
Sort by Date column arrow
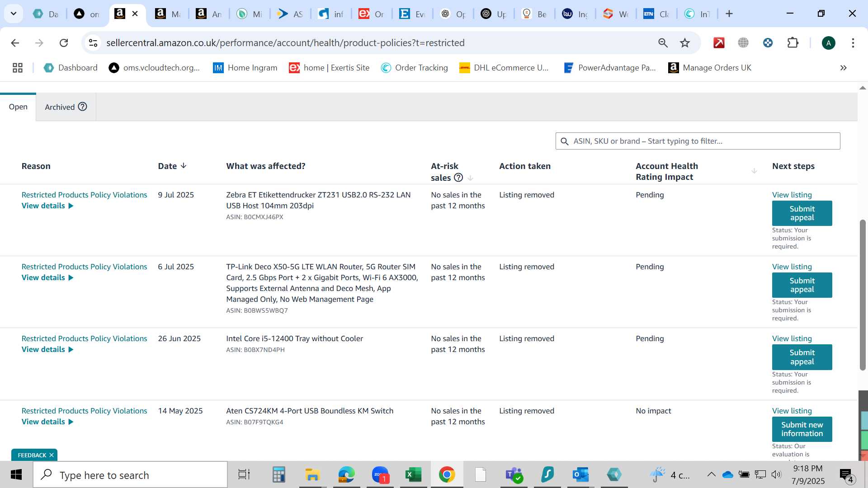[184, 166]
